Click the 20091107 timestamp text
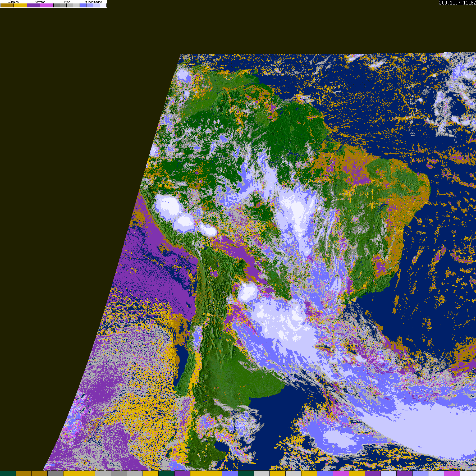 pos(450,3)
